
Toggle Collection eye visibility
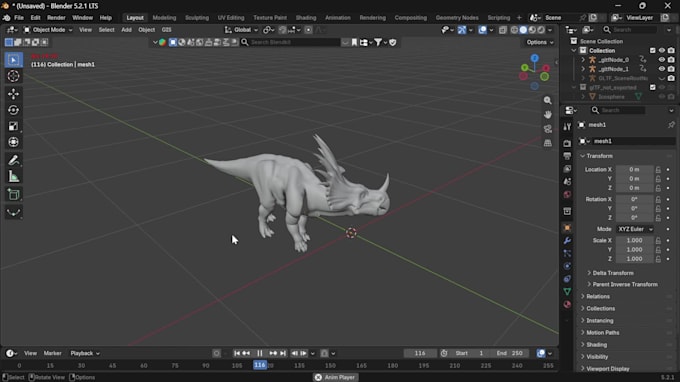pyautogui.click(x=662, y=51)
